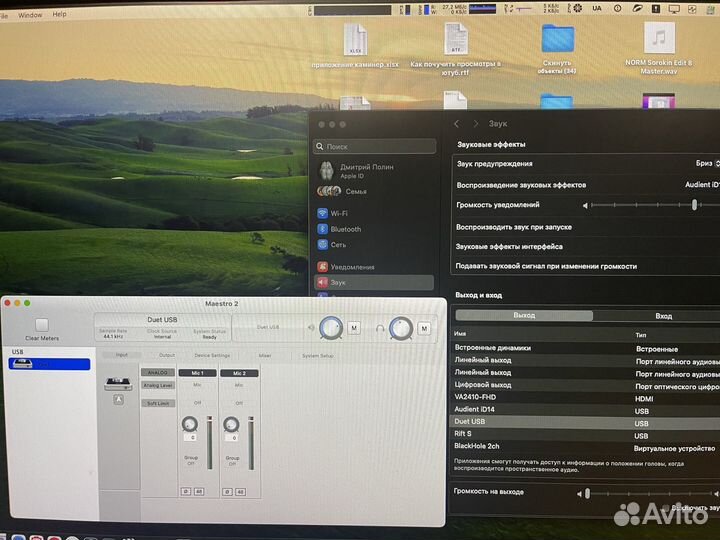Open Уведомления notifications in sidebar
The height and width of the screenshot is (540, 720).
coord(346,266)
